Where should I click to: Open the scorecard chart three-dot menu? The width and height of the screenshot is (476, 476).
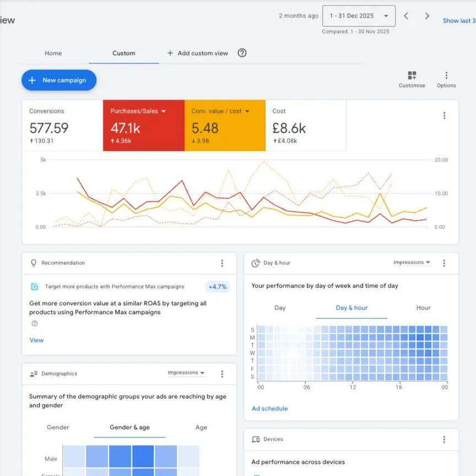tap(444, 115)
